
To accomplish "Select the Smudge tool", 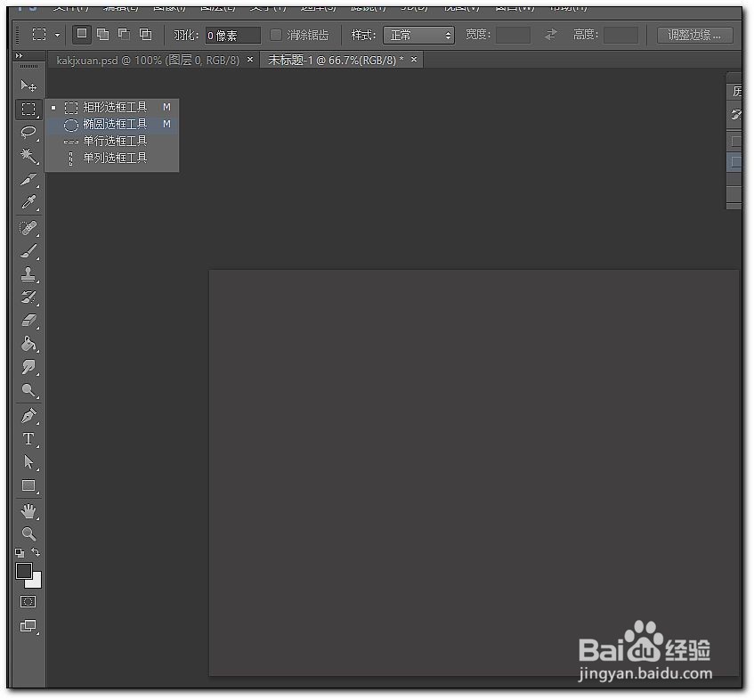I will (28, 367).
